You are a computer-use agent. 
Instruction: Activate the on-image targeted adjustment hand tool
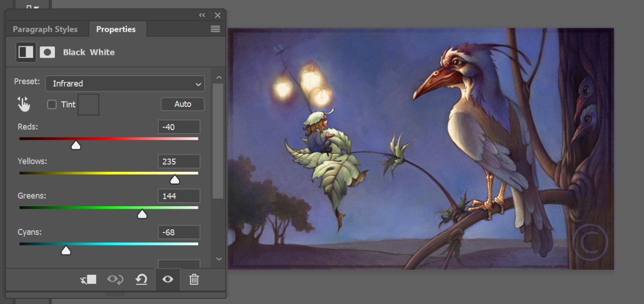pyautogui.click(x=23, y=104)
